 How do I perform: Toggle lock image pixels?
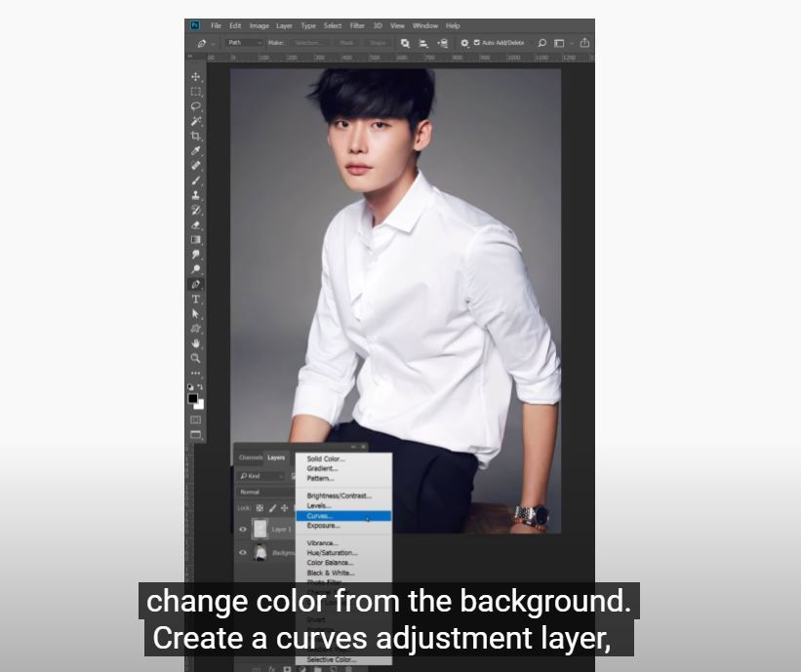pos(272,508)
